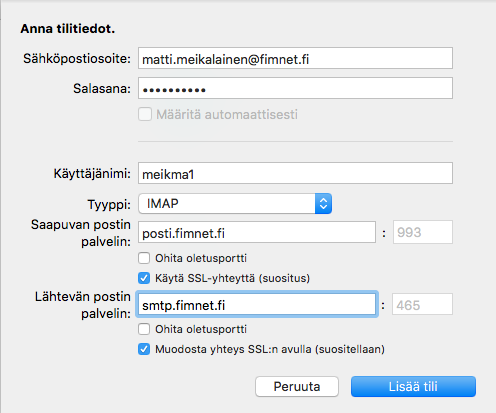Click the smtp.fimnet.fi outgoing server field
496x413 pixels.
click(x=257, y=304)
